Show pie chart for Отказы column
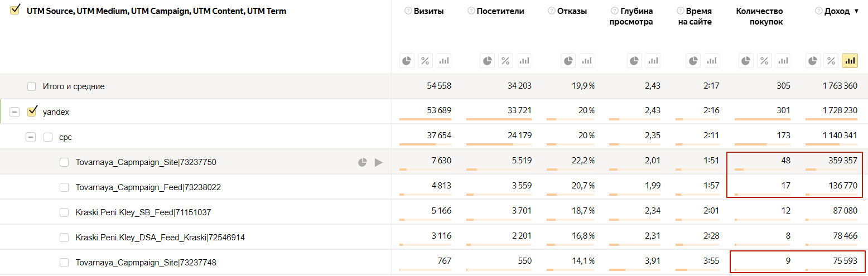 [568, 61]
